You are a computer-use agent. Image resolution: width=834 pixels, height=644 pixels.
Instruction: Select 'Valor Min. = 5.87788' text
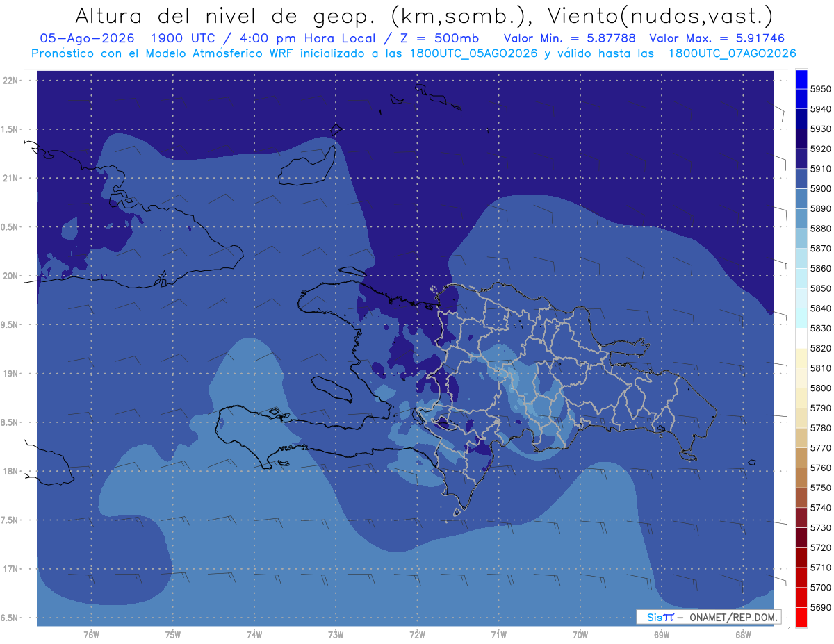(x=569, y=38)
